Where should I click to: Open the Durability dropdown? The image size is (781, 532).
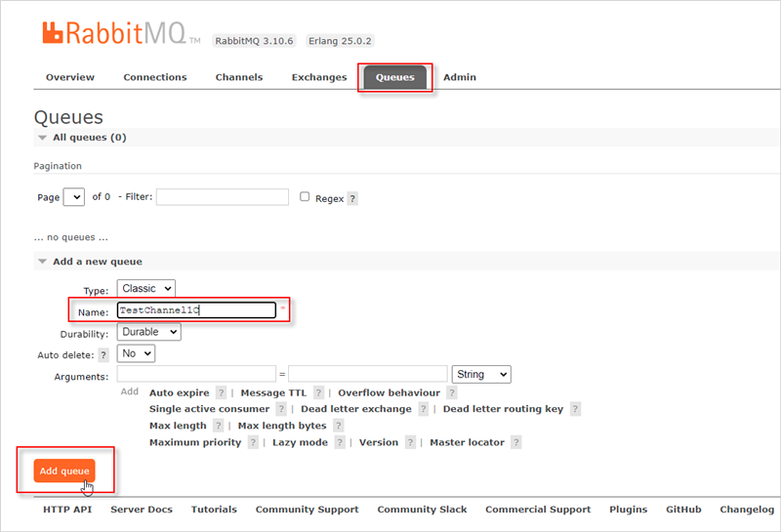(x=149, y=332)
